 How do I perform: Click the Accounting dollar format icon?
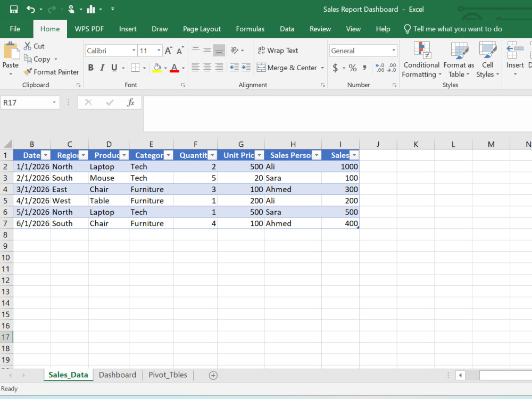coord(335,68)
